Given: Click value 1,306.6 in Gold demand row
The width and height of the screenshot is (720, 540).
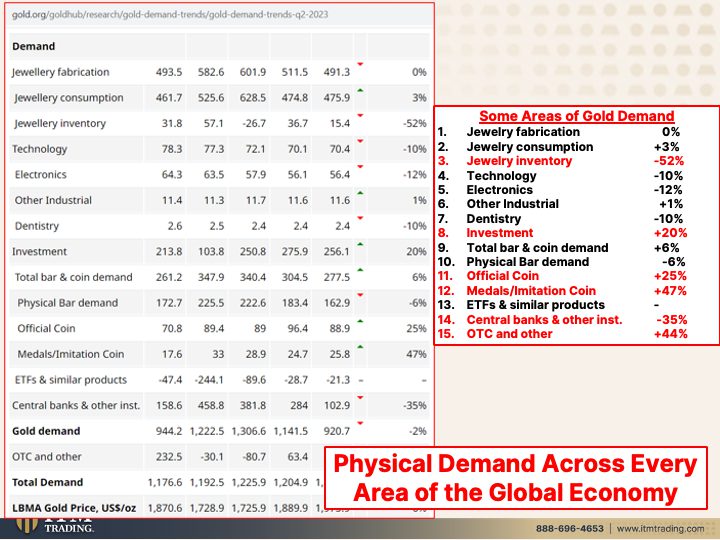Looking at the screenshot, I should click(x=249, y=431).
